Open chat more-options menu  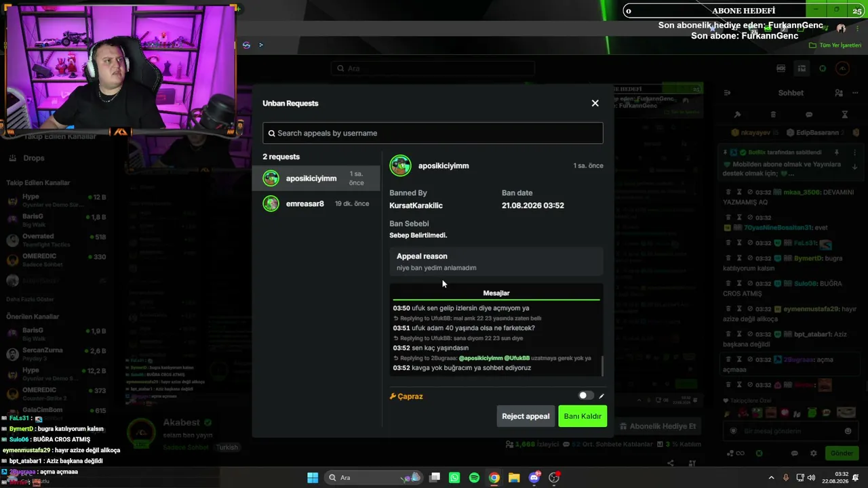click(x=856, y=93)
